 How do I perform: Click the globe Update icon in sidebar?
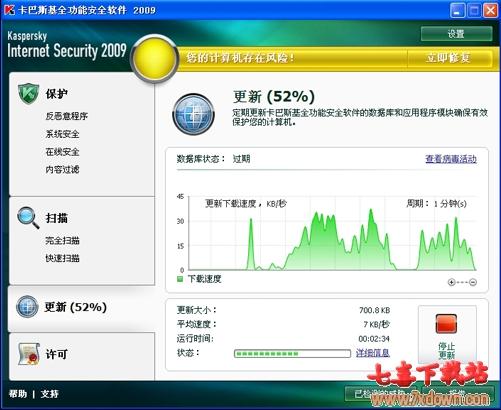coord(27,306)
